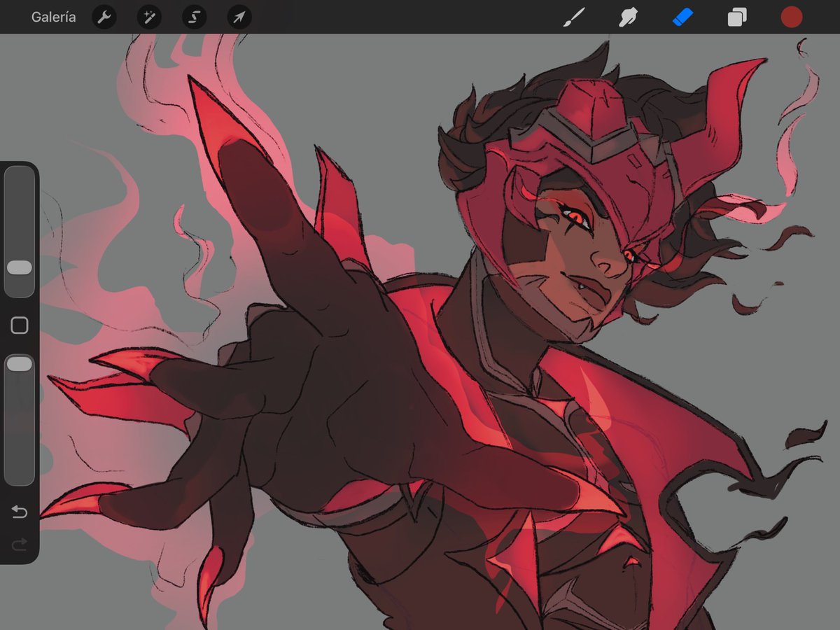Activate the Transform arrow tool
The width and height of the screenshot is (840, 630).
[239, 17]
